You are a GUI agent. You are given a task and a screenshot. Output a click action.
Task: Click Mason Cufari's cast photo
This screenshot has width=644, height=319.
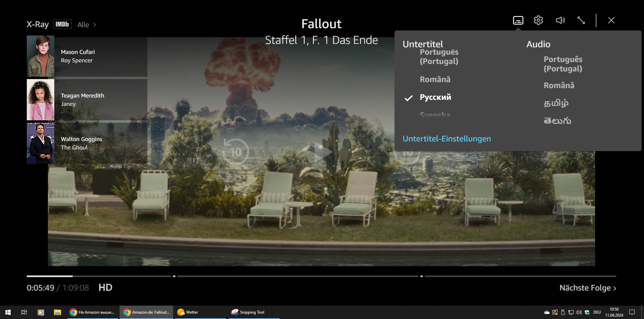tap(41, 56)
